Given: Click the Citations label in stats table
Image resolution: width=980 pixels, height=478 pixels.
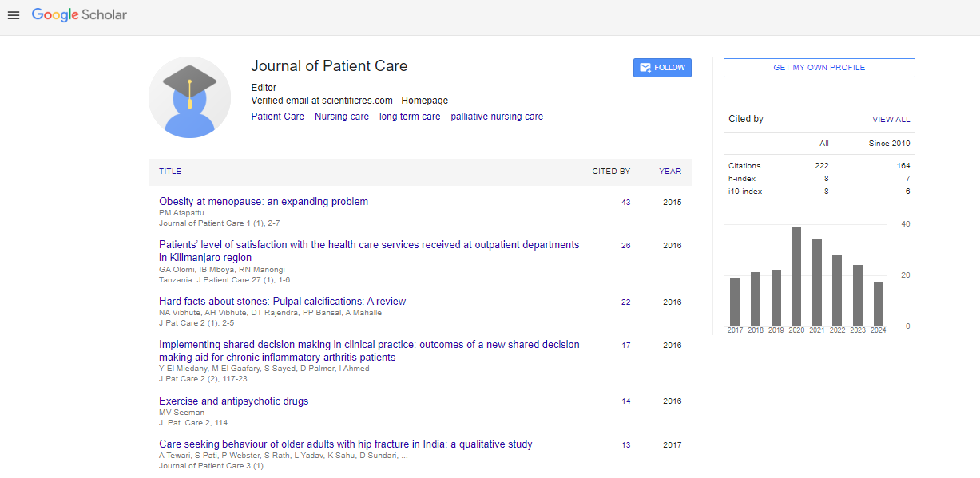Looking at the screenshot, I should click(x=744, y=166).
